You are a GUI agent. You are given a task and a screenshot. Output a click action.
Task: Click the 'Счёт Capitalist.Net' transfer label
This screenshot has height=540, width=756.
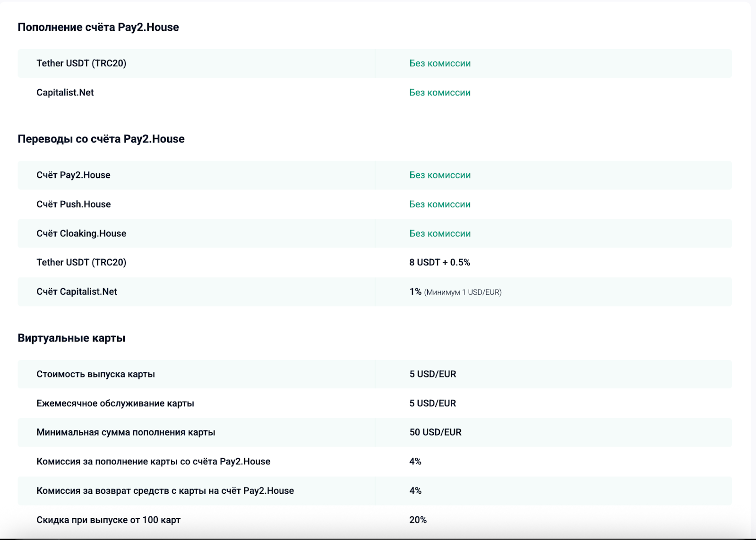point(77,292)
